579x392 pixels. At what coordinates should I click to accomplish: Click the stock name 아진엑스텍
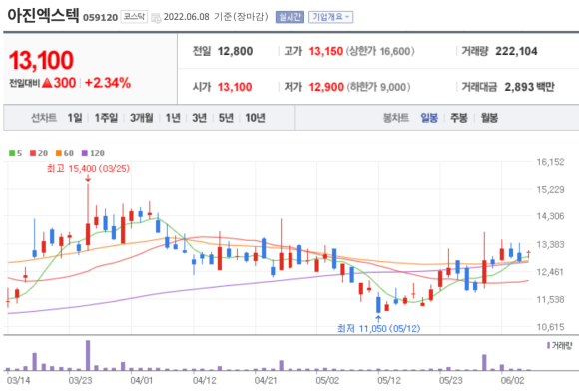[43, 16]
